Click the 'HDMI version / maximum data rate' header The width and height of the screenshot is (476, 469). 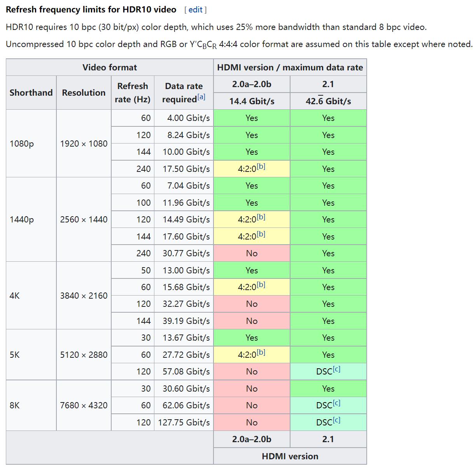290,67
